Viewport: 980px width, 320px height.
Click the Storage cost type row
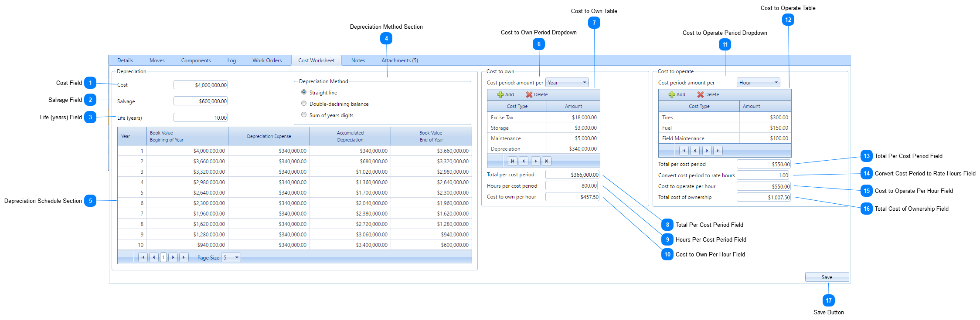(x=543, y=128)
